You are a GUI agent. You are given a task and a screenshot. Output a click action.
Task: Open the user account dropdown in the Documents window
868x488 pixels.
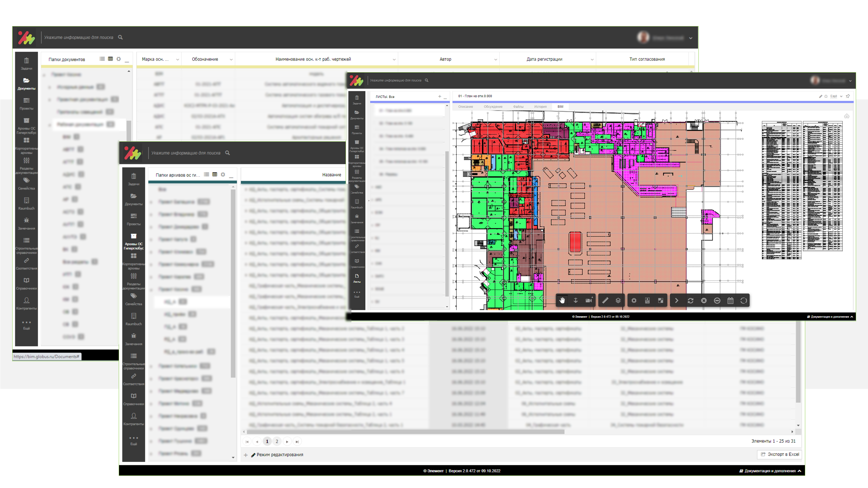click(x=691, y=38)
